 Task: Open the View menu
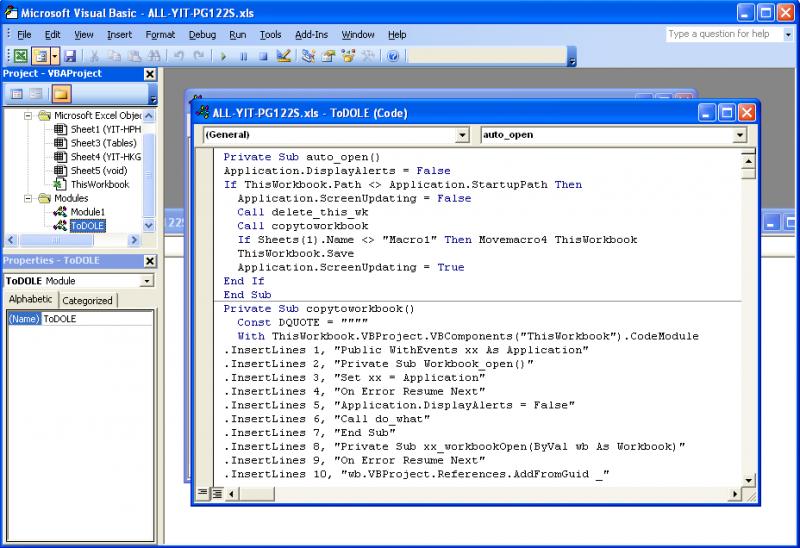[x=84, y=35]
